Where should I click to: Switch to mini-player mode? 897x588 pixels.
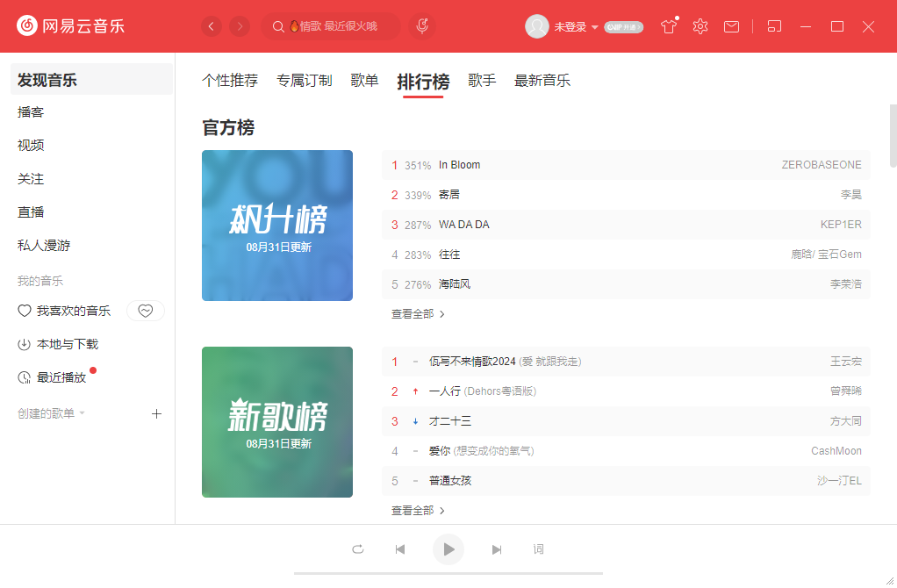(774, 26)
